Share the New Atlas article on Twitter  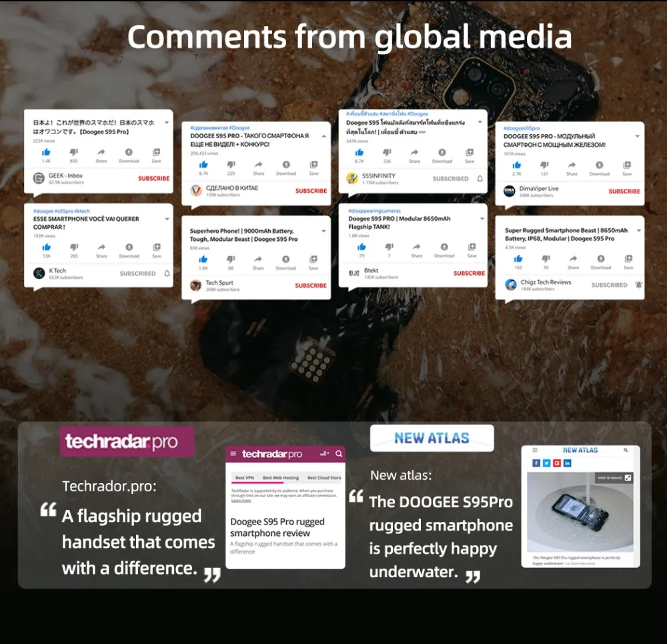coord(547,463)
